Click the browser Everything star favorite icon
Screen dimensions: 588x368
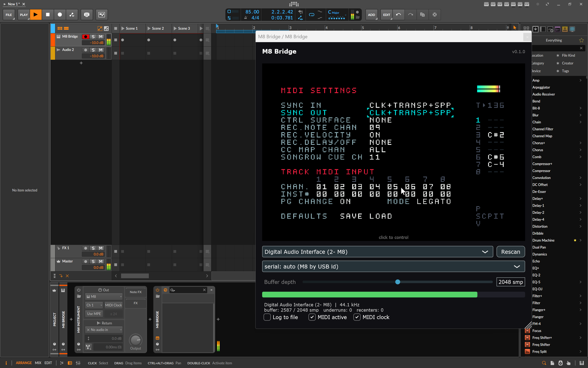tap(581, 40)
